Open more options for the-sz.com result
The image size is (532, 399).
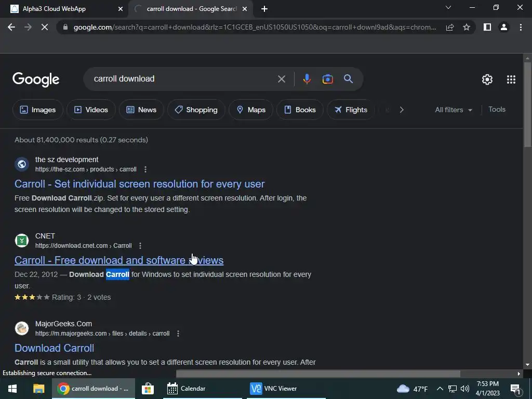[145, 169]
